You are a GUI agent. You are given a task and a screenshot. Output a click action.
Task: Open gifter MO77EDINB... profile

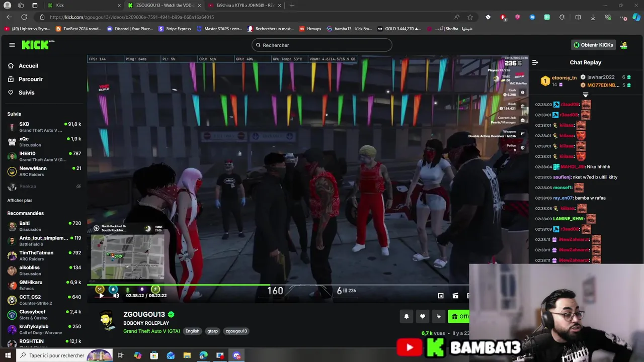[x=603, y=85]
